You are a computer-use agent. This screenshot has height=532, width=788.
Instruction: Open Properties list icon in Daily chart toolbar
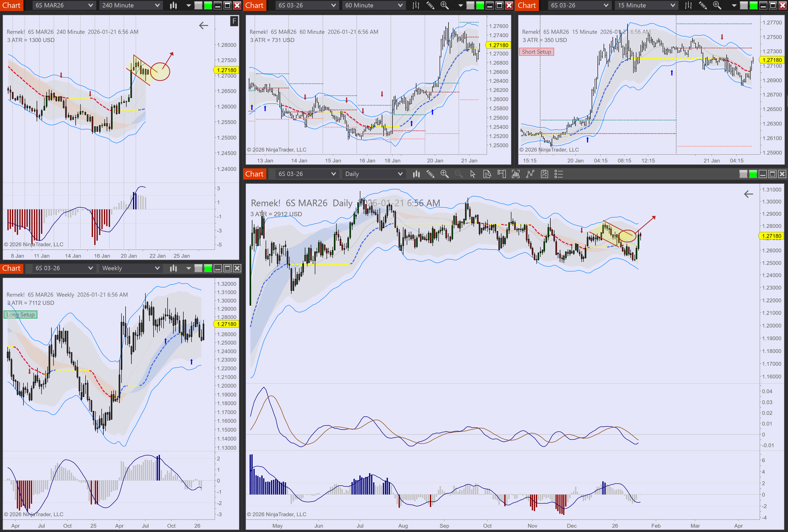point(559,174)
